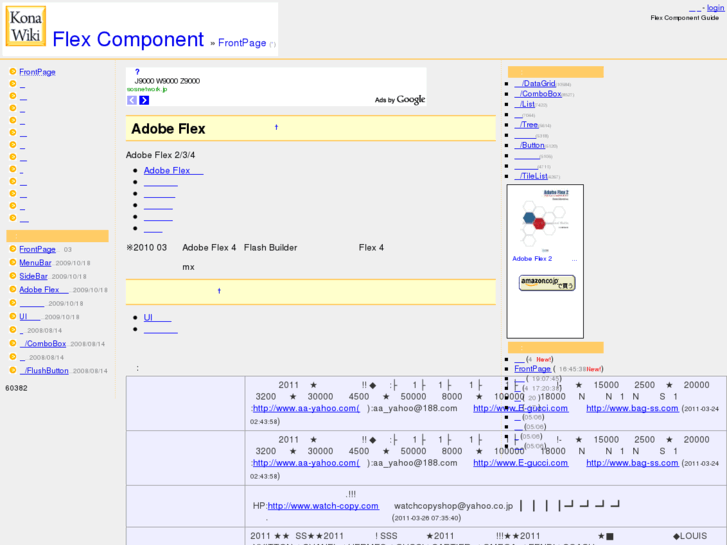Click the bullet icon beside SideBar
This screenshot has width=727, height=545.
coord(13,276)
